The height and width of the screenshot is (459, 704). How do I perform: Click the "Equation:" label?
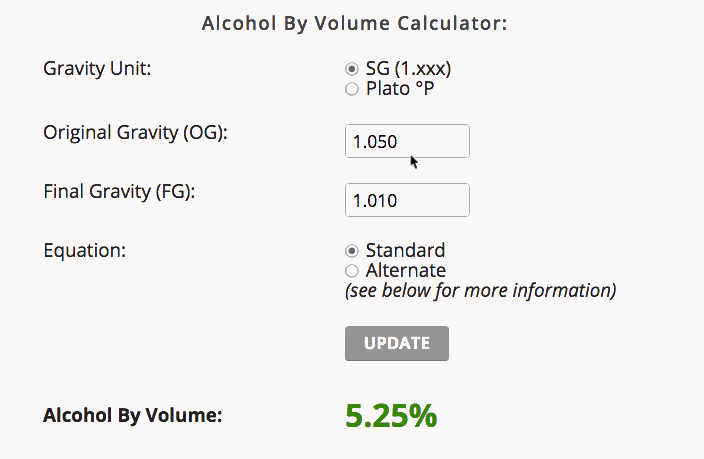pos(85,250)
